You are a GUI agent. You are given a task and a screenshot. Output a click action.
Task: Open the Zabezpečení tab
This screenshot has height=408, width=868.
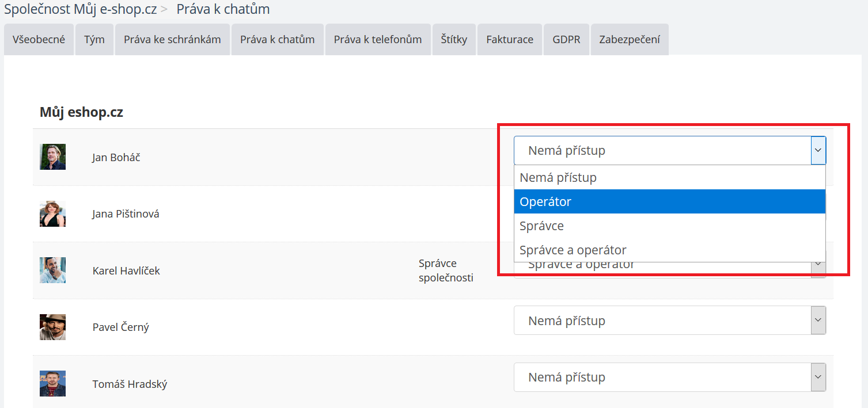630,40
